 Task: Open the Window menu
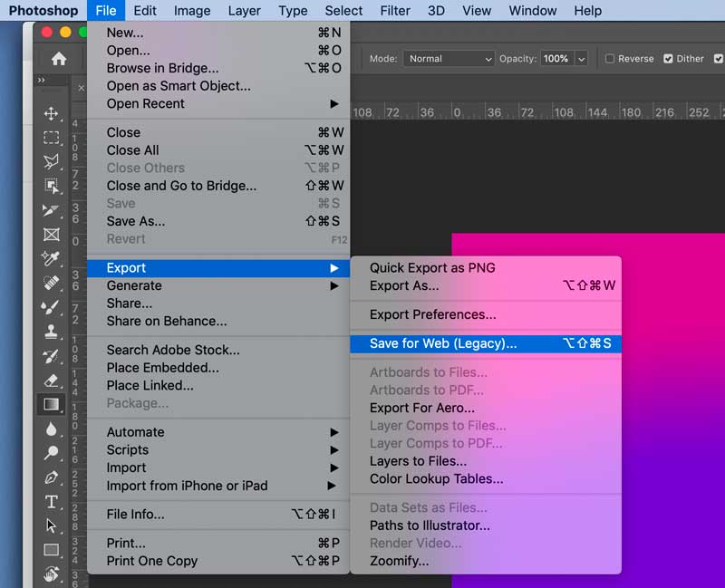532,11
